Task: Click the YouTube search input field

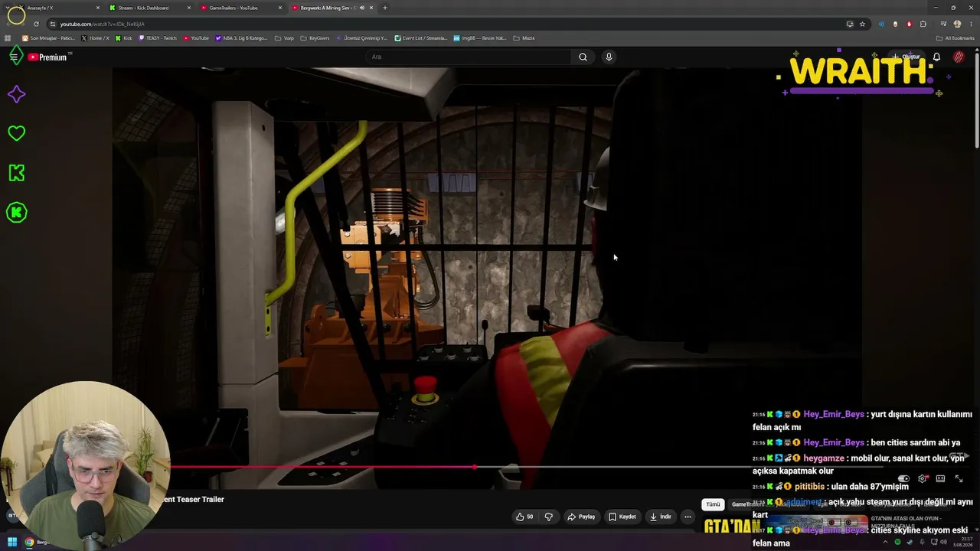Action: point(469,57)
